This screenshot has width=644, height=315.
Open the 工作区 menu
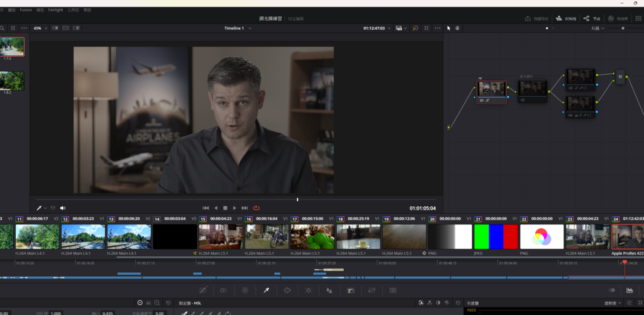[73, 10]
